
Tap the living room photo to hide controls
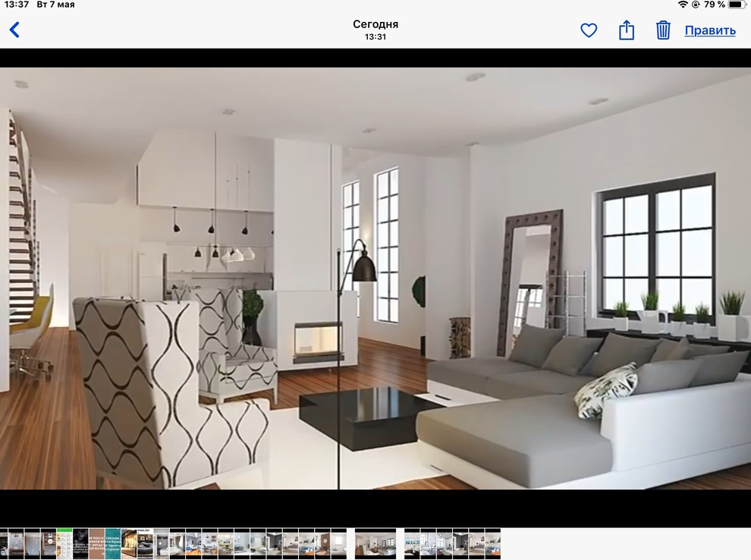(375, 278)
